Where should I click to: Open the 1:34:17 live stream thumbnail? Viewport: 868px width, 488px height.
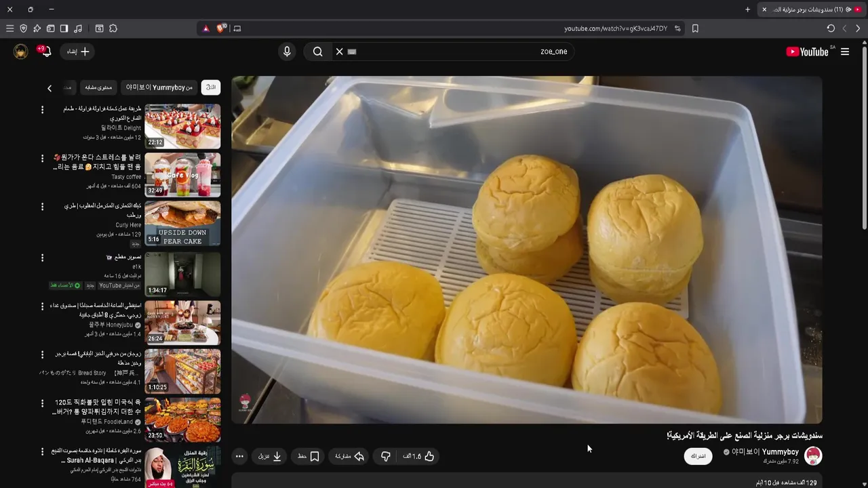(x=182, y=273)
